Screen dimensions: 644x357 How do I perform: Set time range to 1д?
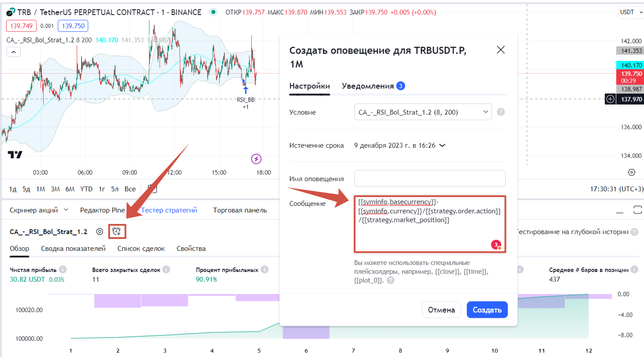tap(13, 189)
